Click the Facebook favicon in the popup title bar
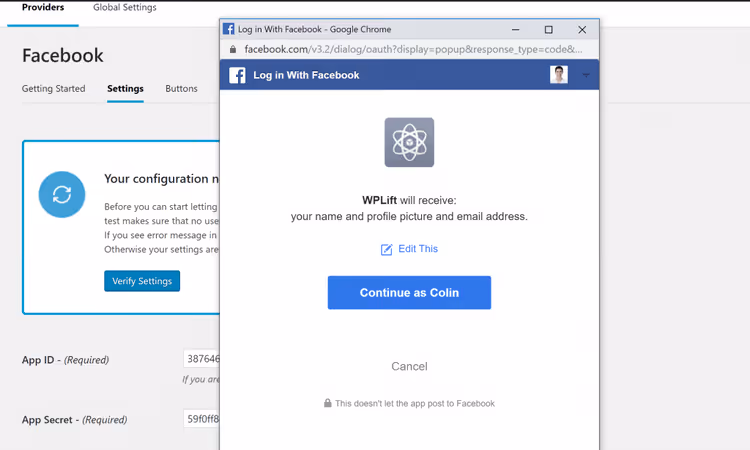This screenshot has width=750, height=450. [x=229, y=29]
